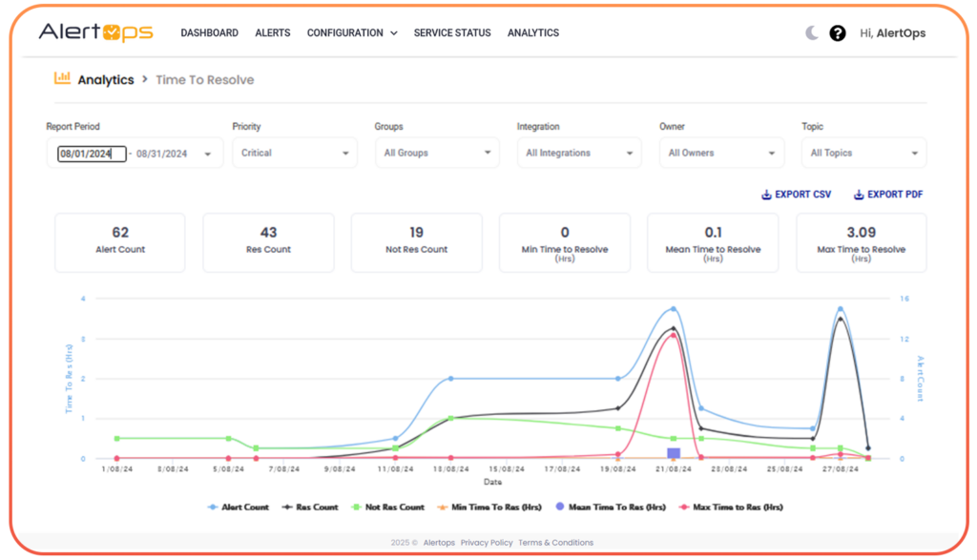Open the SERVICE STATUS menu item

pyautogui.click(x=451, y=32)
